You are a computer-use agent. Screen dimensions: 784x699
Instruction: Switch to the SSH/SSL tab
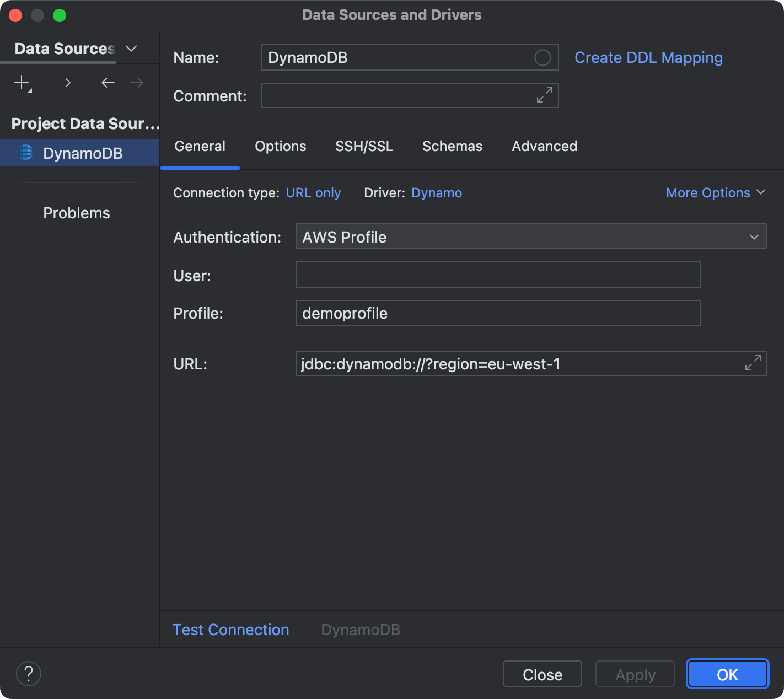(364, 146)
